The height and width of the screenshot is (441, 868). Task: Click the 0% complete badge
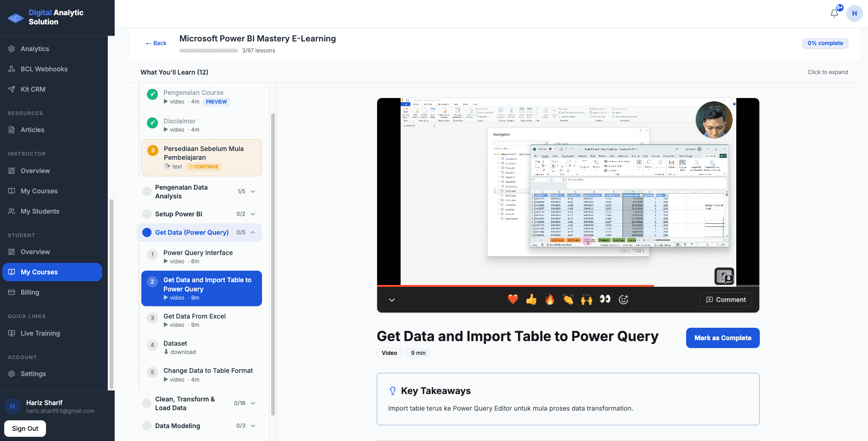[x=825, y=43]
